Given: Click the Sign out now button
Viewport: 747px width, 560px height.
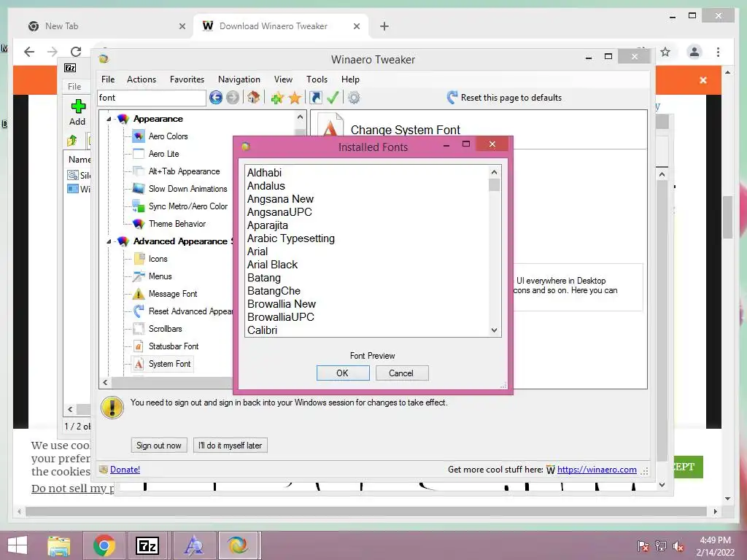Looking at the screenshot, I should click(x=158, y=446).
